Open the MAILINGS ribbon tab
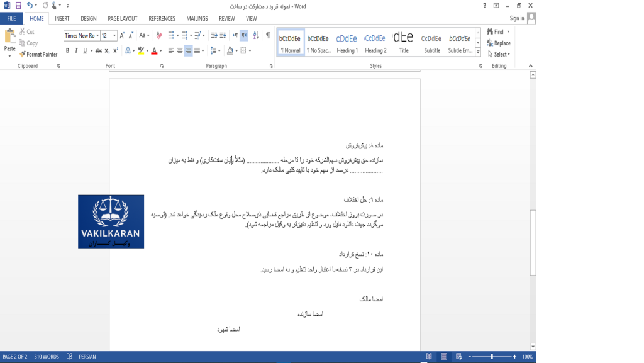This screenshot has width=644, height=363. pyautogui.click(x=196, y=18)
